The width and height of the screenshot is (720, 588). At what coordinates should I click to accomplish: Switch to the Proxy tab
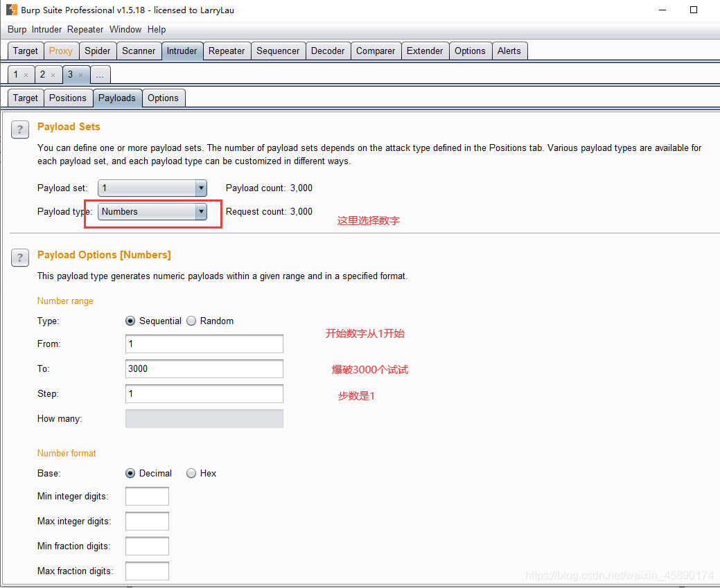tap(61, 51)
